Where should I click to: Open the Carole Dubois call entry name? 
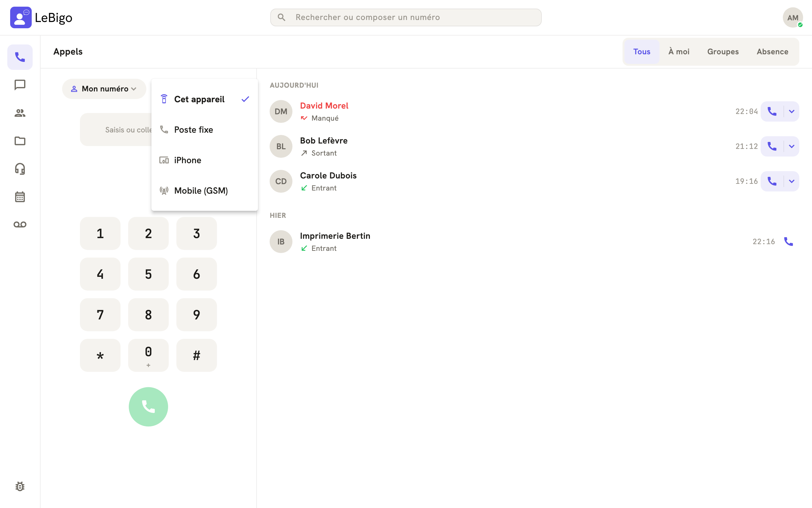point(328,175)
